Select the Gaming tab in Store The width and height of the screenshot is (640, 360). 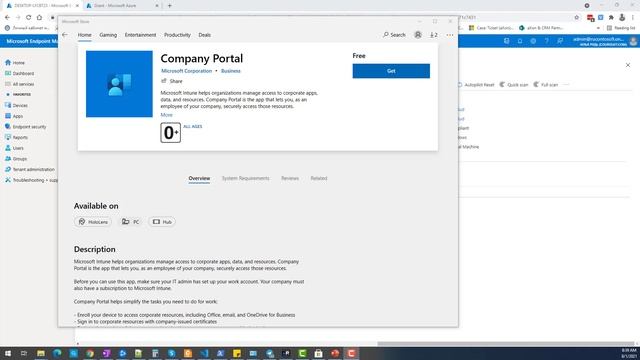(108, 35)
